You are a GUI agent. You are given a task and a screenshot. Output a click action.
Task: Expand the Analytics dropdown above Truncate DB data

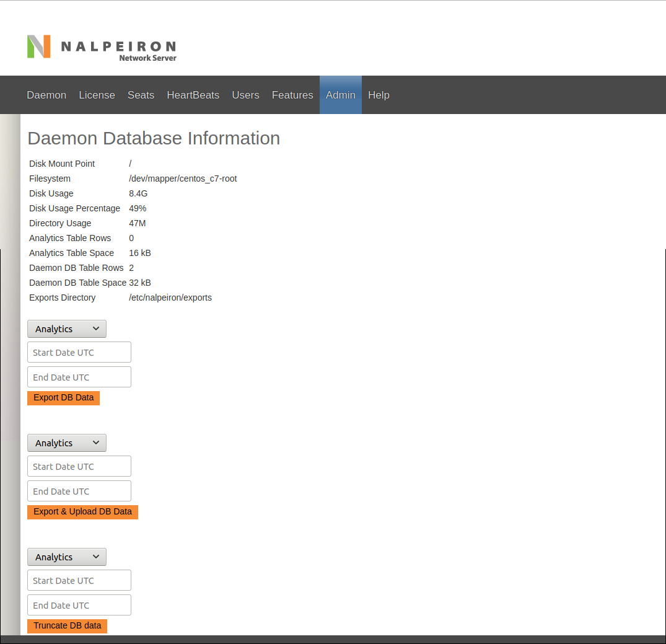point(67,557)
